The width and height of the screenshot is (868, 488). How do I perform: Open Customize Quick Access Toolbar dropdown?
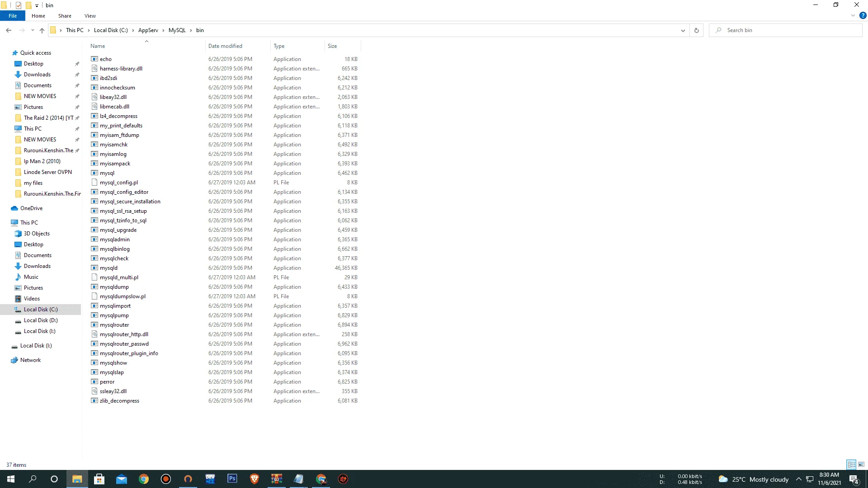click(37, 5)
